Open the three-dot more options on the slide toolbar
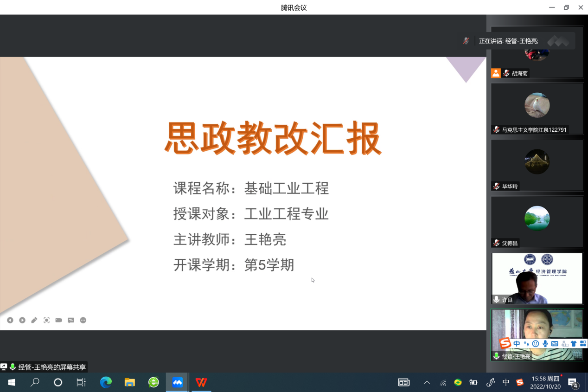 (83, 320)
